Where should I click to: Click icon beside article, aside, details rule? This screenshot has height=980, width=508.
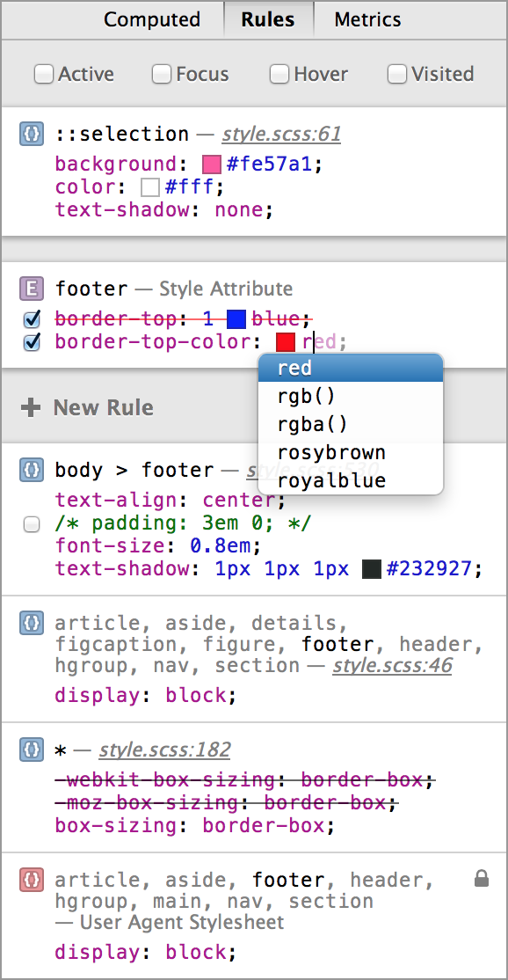pos(32,623)
